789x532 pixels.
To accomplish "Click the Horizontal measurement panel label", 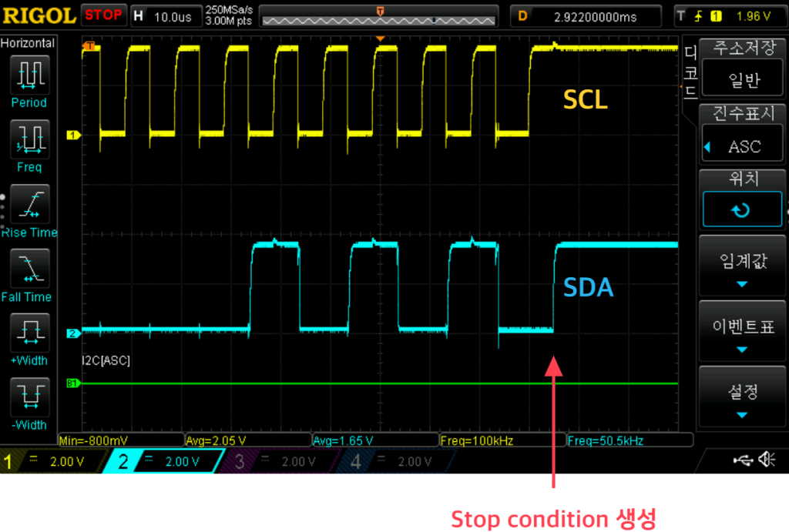I will click(x=28, y=43).
